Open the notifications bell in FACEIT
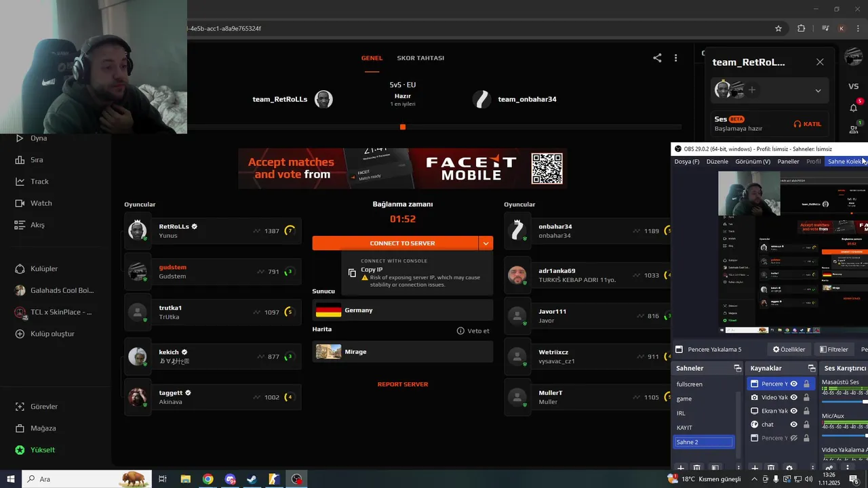 (x=854, y=108)
